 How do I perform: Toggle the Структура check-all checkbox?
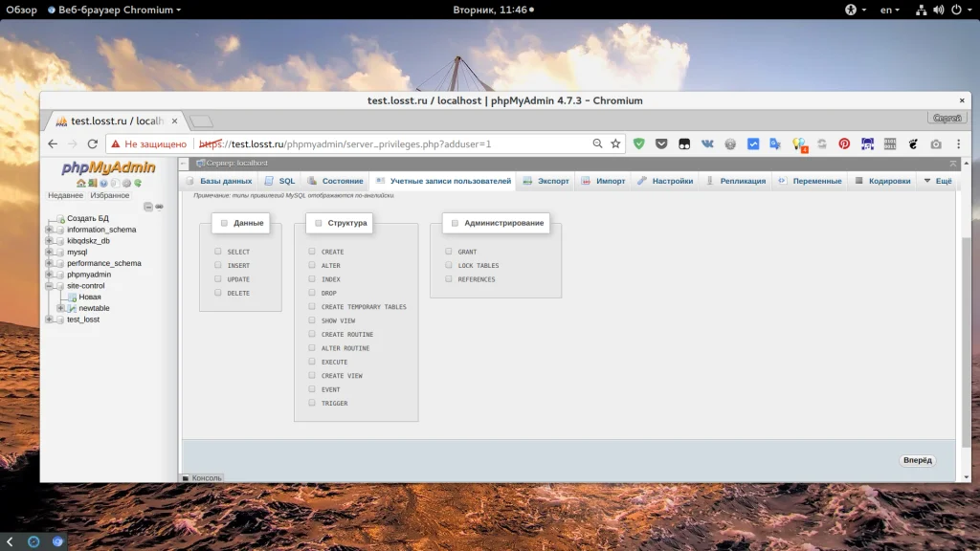tap(317, 223)
